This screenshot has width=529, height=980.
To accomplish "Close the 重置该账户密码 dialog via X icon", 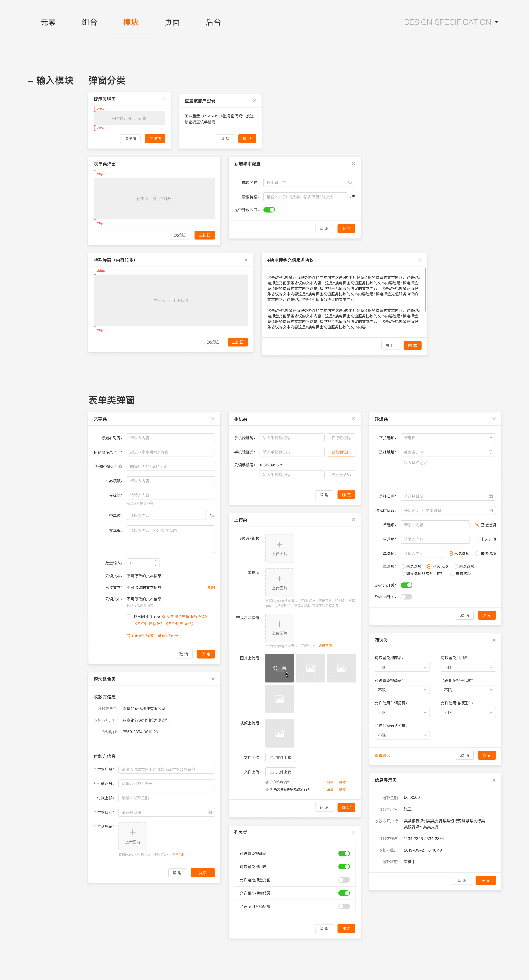I will point(254,101).
